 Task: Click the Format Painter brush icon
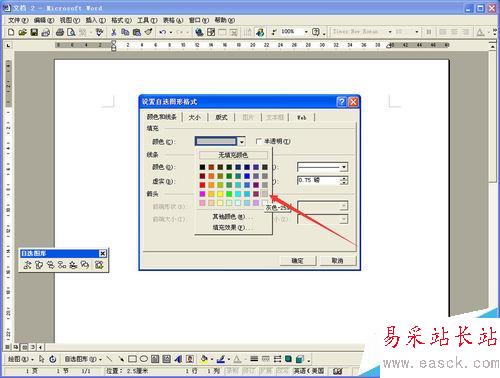click(x=148, y=32)
